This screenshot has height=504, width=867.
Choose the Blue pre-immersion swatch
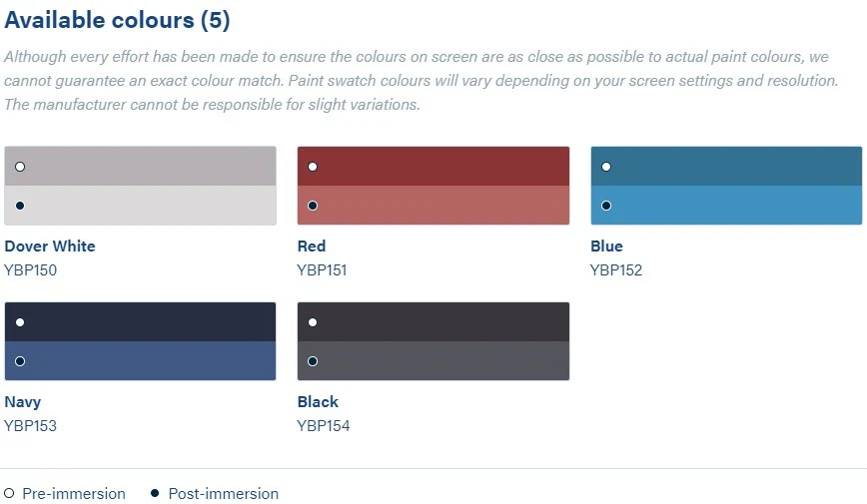tap(726, 167)
